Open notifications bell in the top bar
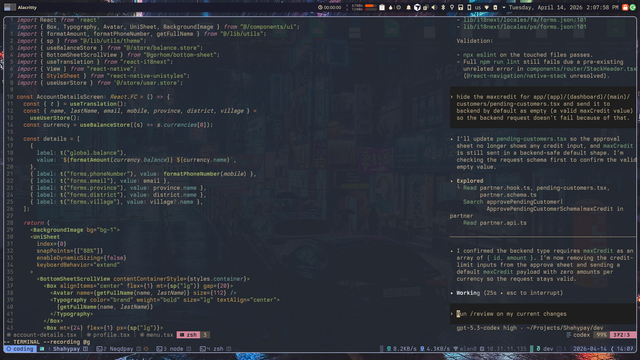640x360 pixels. (x=408, y=7)
